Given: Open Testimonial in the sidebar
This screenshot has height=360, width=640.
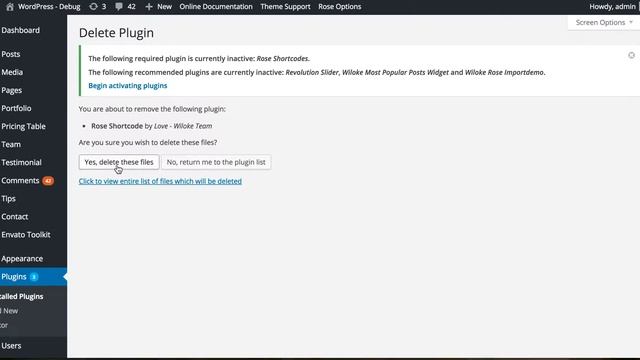Looking at the screenshot, I should click(21, 162).
